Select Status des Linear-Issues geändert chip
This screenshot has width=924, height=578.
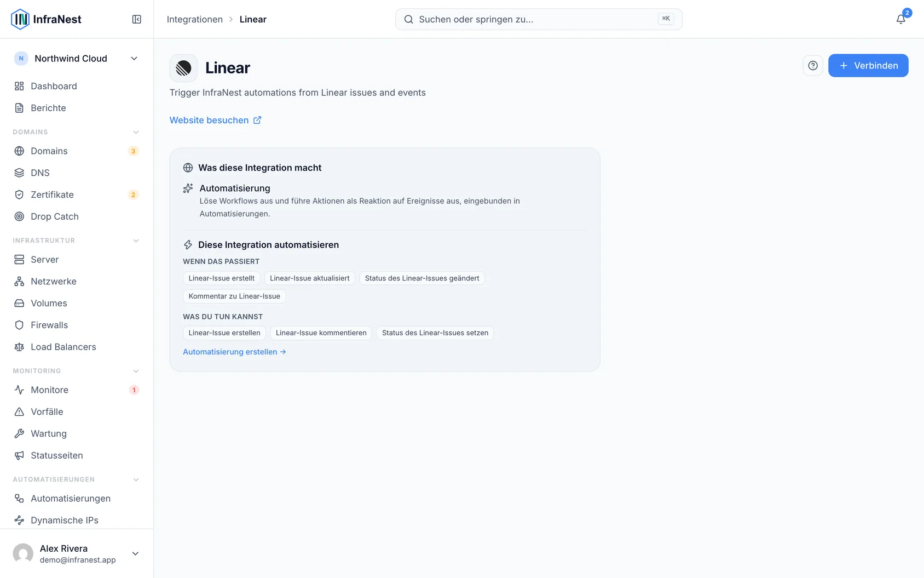pos(422,278)
